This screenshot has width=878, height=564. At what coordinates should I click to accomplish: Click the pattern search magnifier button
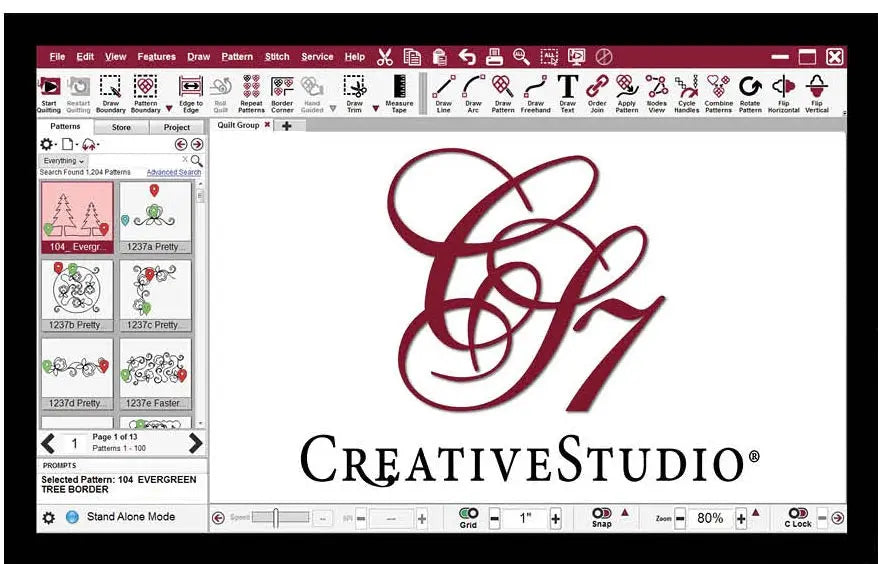click(x=197, y=161)
